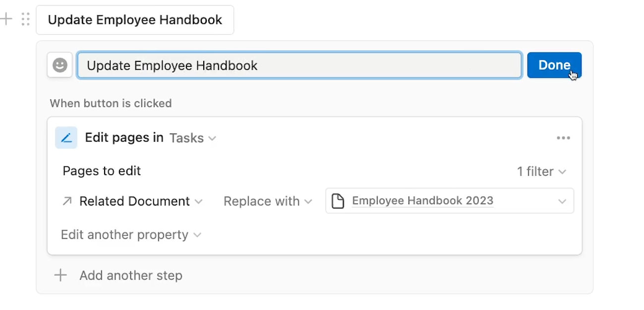The height and width of the screenshot is (310, 644).
Task: Click the page icon of Employee Handbook 2023
Action: pos(338,201)
